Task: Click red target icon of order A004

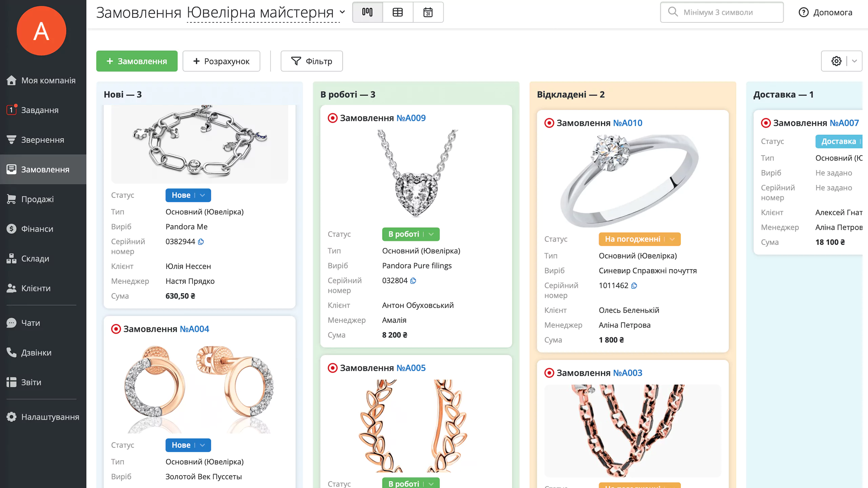Action: pyautogui.click(x=116, y=329)
